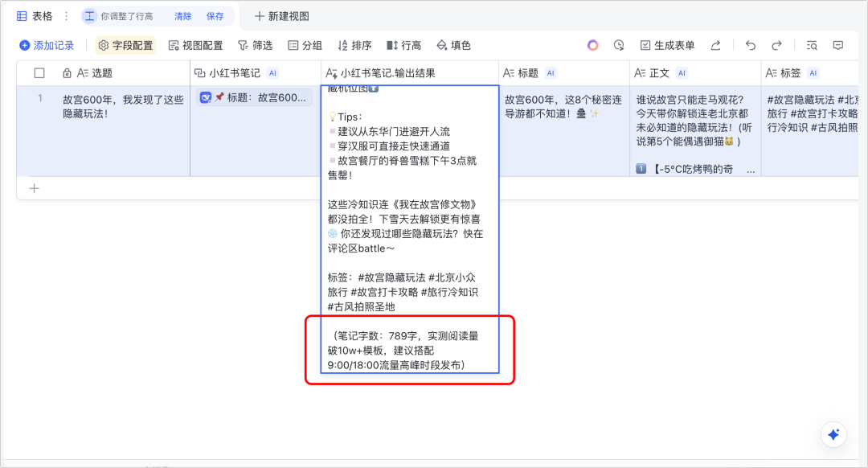The height and width of the screenshot is (468, 868).
Task: Add a new row with the plus sign
Action: (x=35, y=189)
